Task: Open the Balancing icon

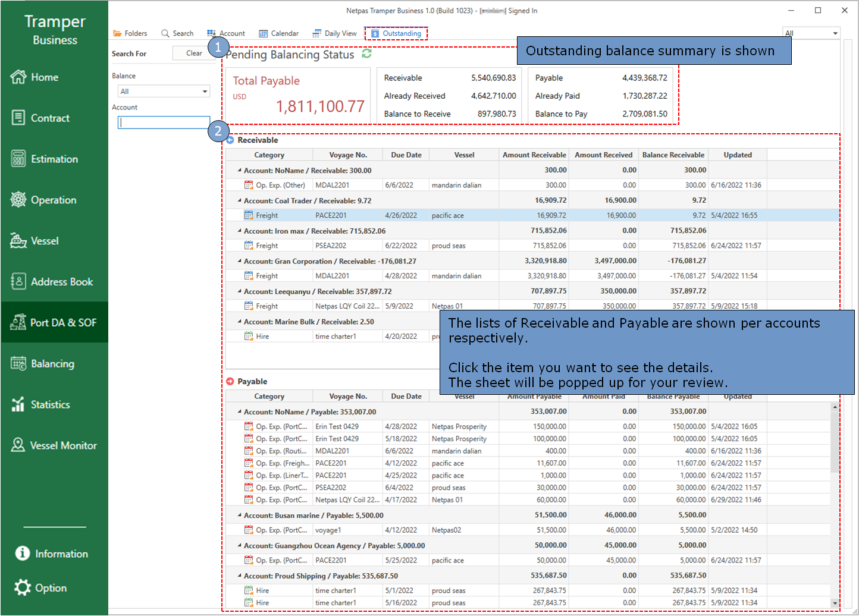Action: (18, 363)
